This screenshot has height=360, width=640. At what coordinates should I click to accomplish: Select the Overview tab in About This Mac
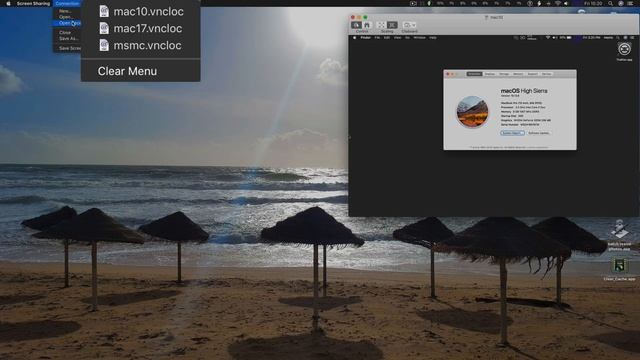474,74
